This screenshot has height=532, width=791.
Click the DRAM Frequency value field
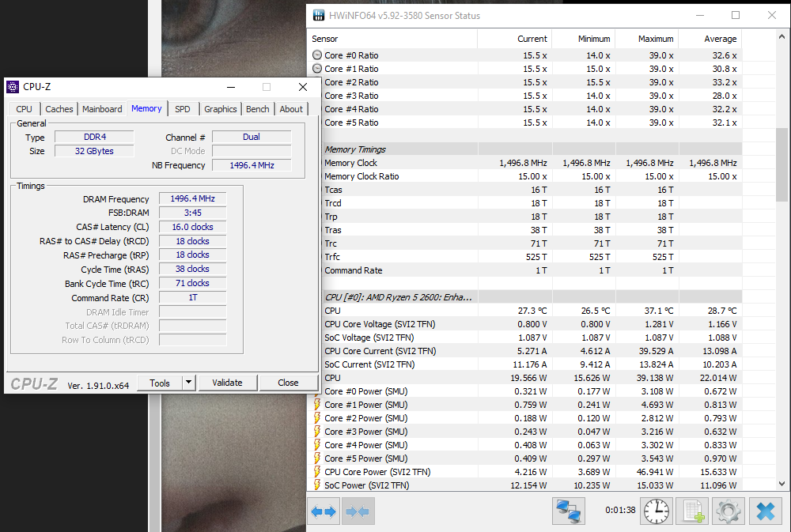pos(193,198)
